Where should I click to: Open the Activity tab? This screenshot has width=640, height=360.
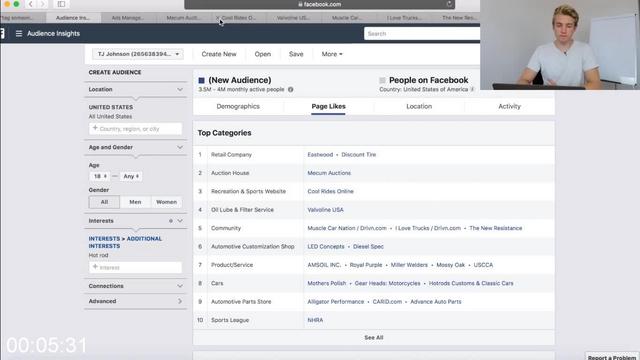(x=509, y=106)
